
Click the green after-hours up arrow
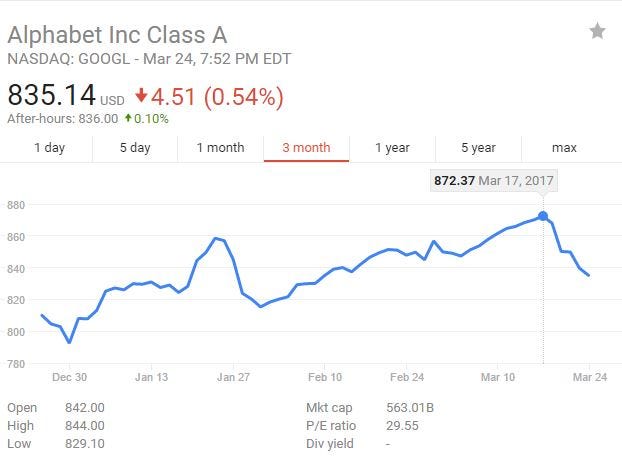tap(128, 119)
